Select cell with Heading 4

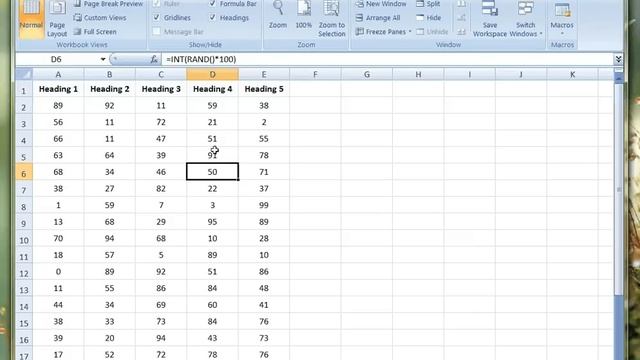[212, 89]
